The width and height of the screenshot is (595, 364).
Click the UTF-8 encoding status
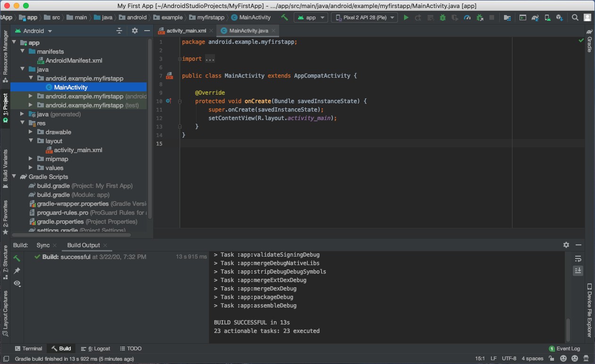click(509, 358)
